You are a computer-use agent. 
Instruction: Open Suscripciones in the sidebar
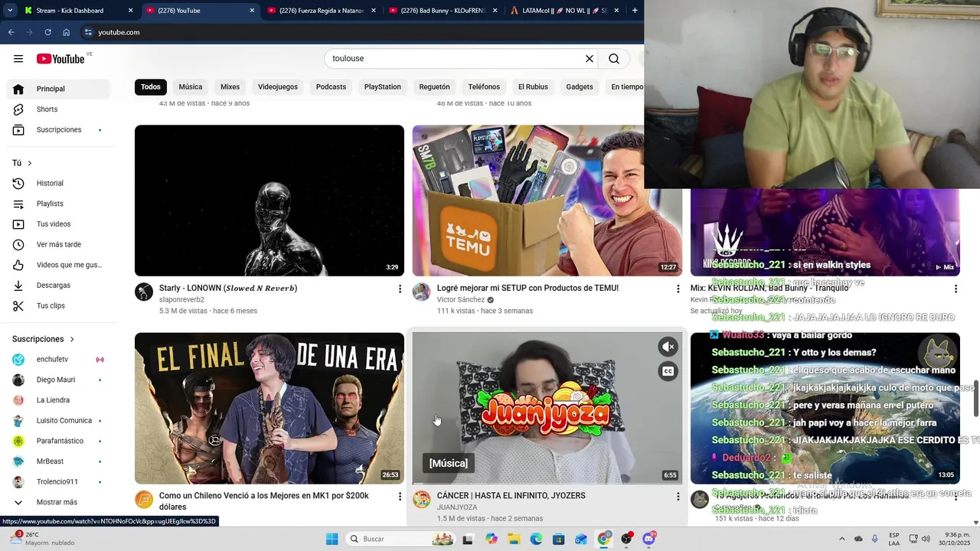point(57,130)
